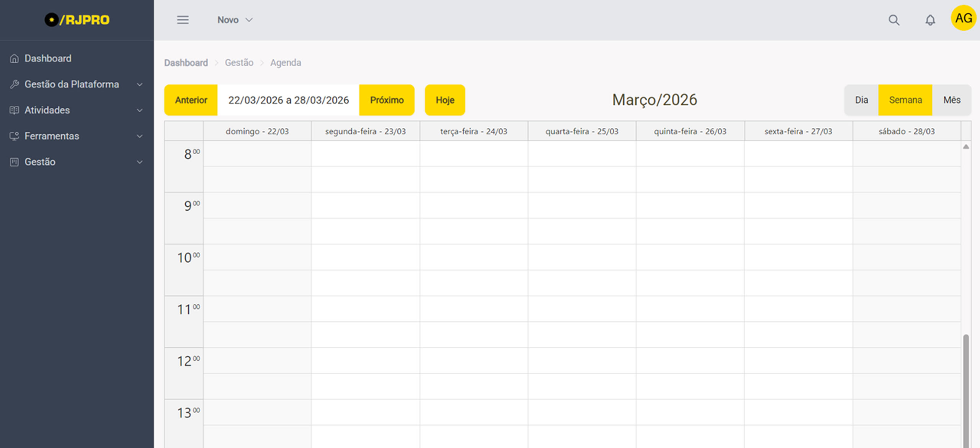Click the RJPRO logo
Viewport: 980px width, 448px height.
coord(77,20)
